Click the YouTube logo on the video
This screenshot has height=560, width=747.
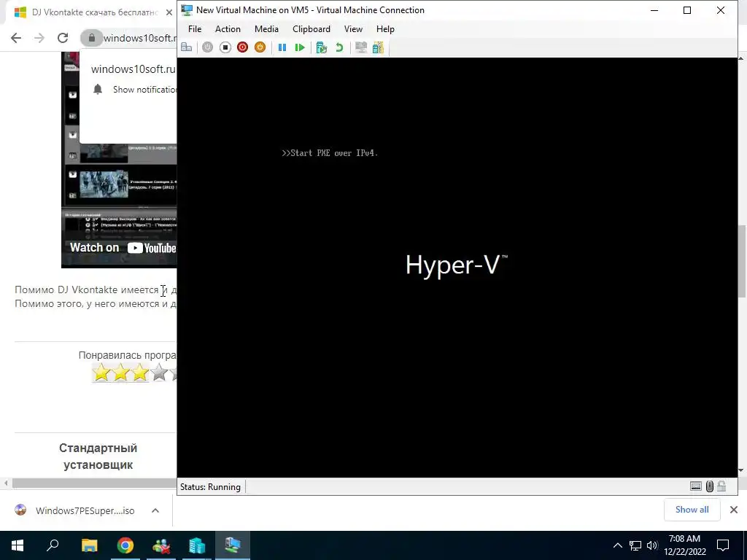click(x=152, y=248)
